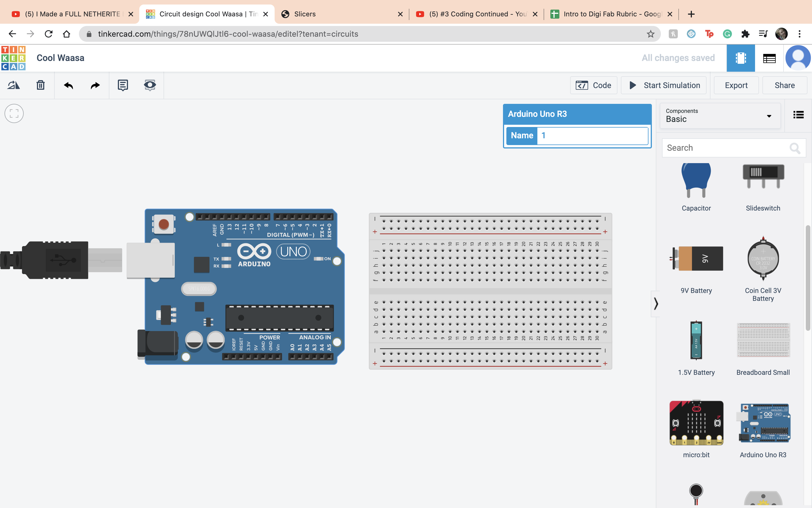This screenshot has width=812, height=508.
Task: Select the Capacitor component
Action: click(696, 187)
